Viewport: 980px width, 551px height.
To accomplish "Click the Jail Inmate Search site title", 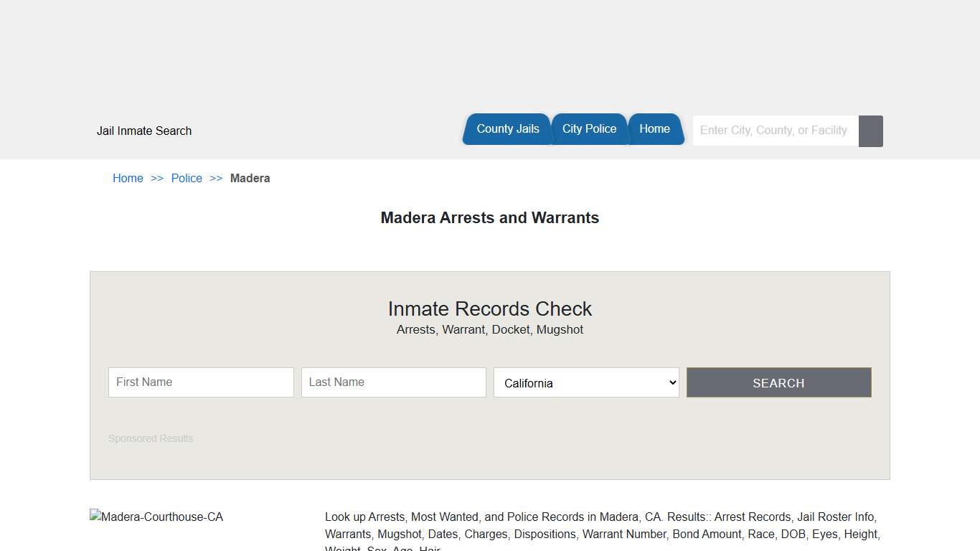I will 144,131.
